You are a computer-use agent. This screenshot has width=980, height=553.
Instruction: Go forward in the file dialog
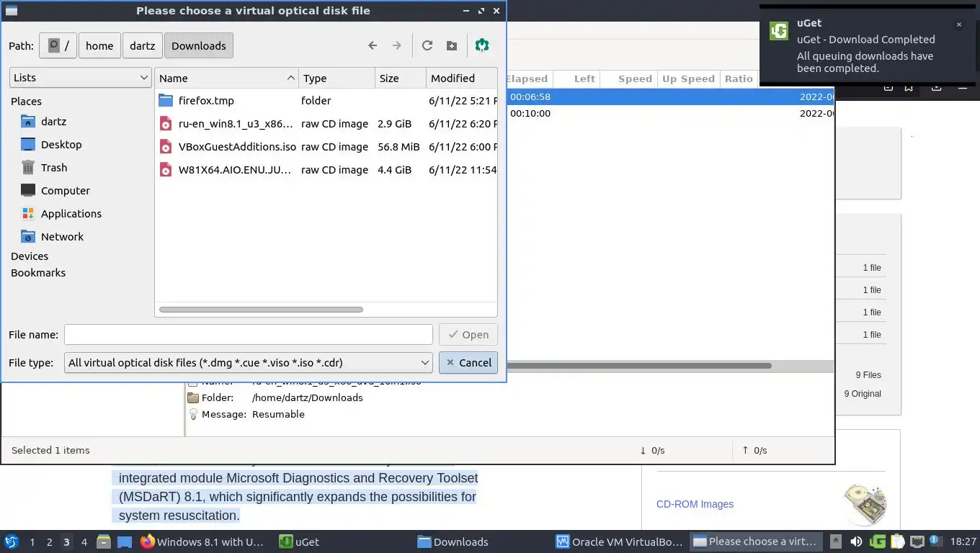(396, 45)
